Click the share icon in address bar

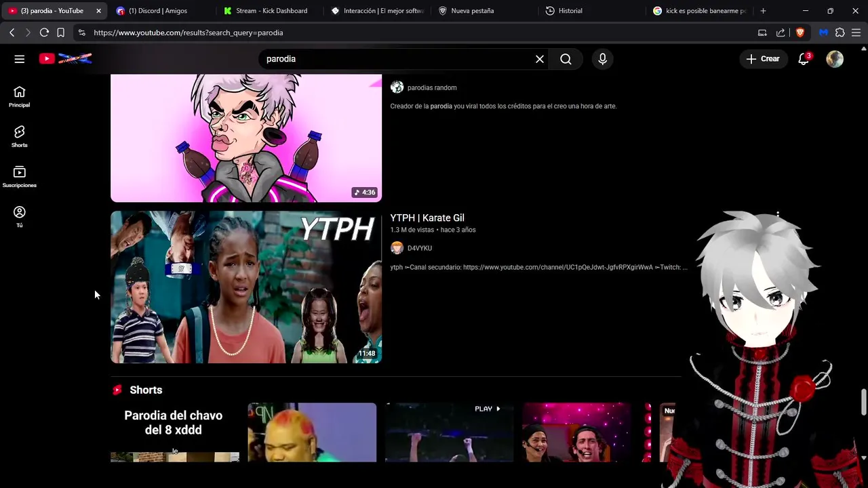click(x=781, y=33)
